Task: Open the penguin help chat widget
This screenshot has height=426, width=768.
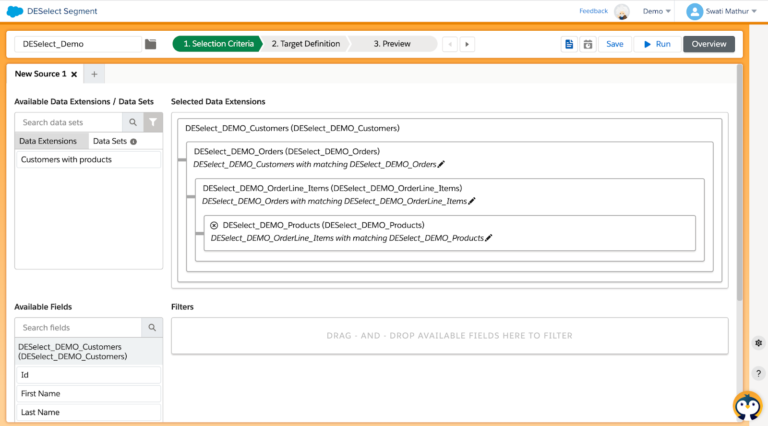Action: tap(746, 406)
